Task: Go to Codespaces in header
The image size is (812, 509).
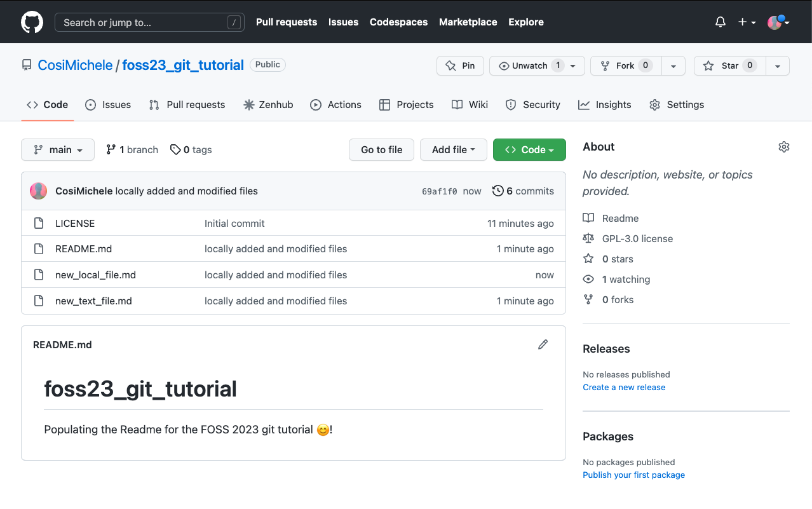Action: 398,22
